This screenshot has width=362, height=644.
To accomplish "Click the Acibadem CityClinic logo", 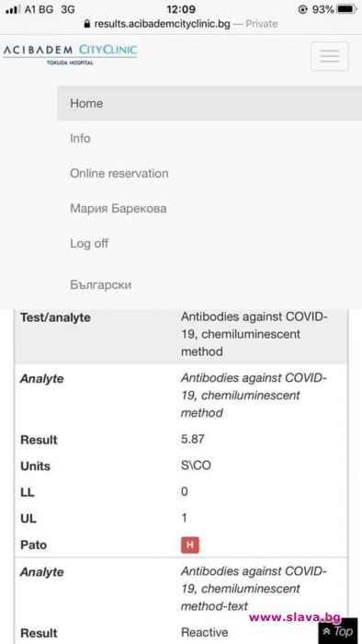I will click(70, 54).
